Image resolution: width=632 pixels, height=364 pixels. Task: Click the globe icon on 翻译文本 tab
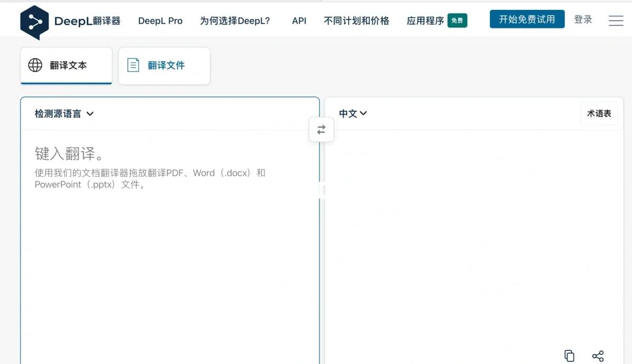(35, 65)
